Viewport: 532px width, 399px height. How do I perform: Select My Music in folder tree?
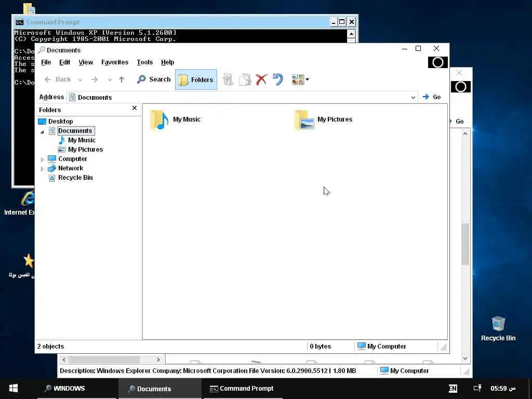(x=82, y=140)
